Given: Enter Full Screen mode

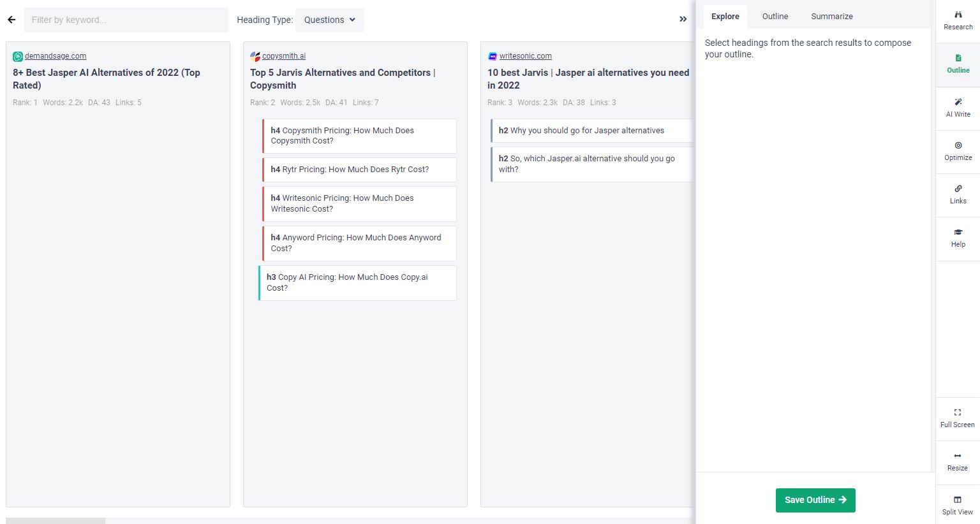Looking at the screenshot, I should [958, 418].
